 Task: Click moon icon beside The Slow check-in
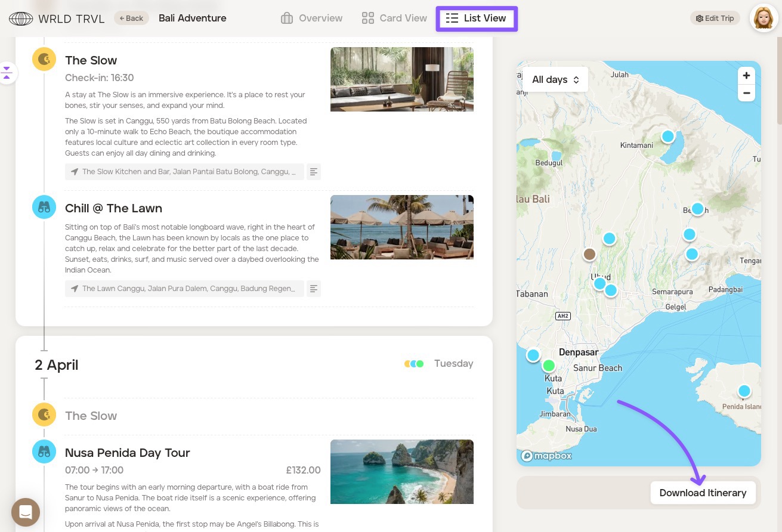[44, 59]
